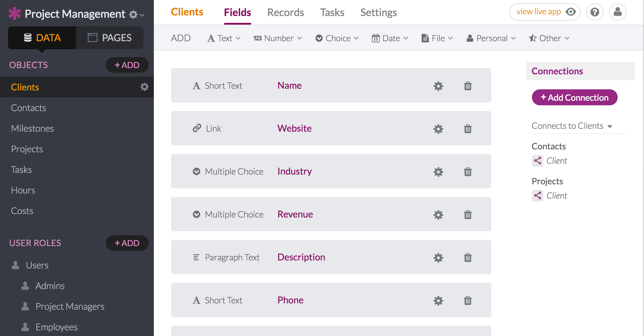Click gear icon next to Clients object
This screenshot has height=336, width=644.
(144, 87)
